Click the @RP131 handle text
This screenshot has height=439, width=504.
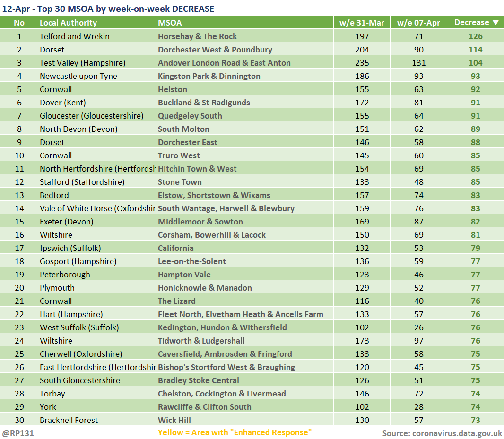coord(18,433)
